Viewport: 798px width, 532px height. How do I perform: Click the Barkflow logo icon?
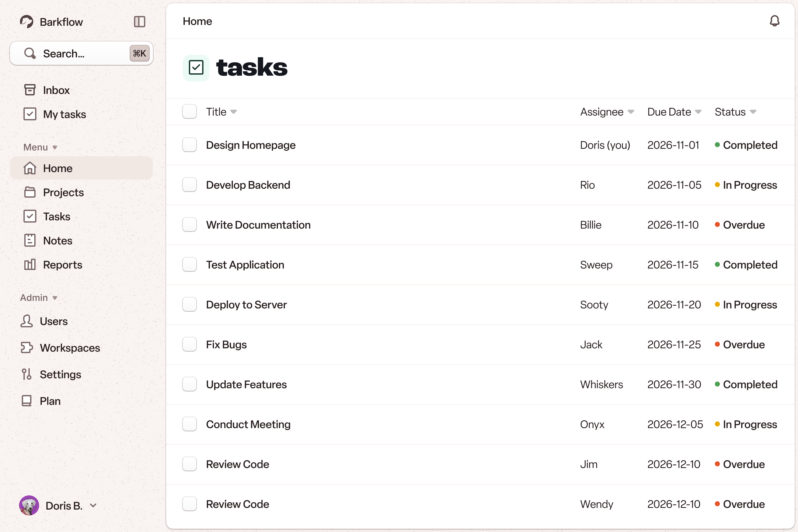click(27, 22)
